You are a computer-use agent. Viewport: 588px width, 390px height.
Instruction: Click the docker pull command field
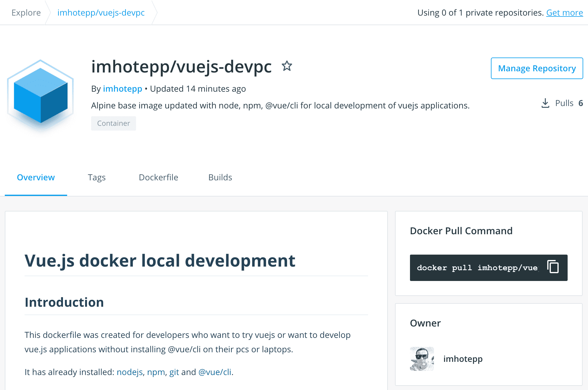[x=477, y=268]
